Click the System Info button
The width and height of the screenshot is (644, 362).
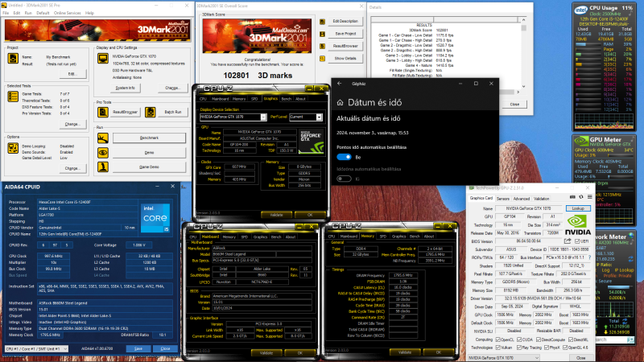[126, 88]
